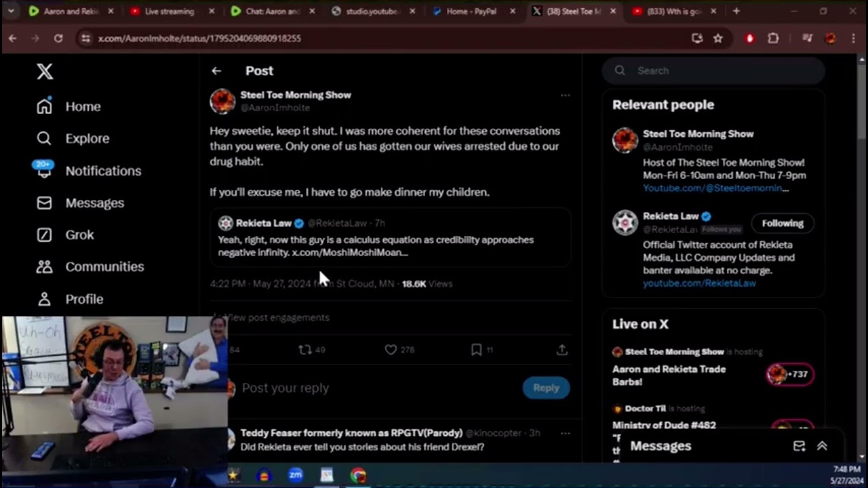
Task: Click the Following button for Rekieta Law
Action: pos(782,223)
